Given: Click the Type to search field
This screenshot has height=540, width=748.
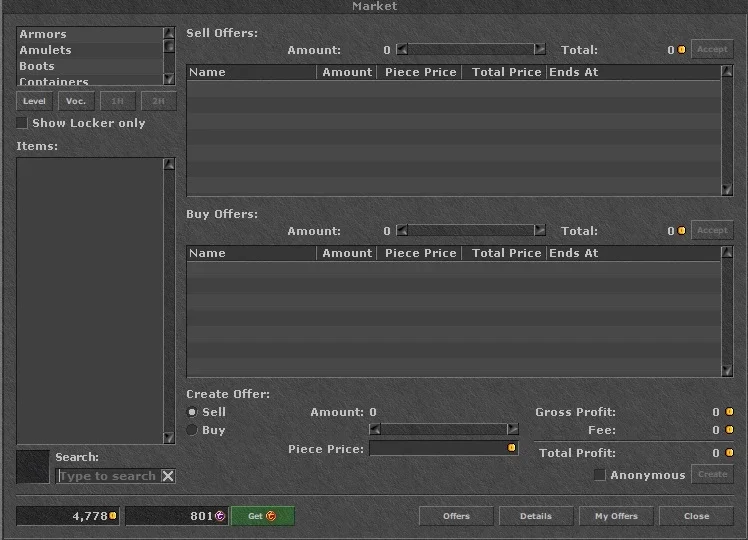Looking at the screenshot, I should (x=108, y=476).
